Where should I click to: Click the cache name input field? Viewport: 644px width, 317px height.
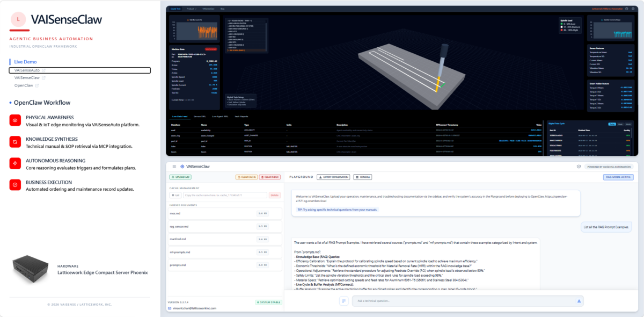pyautogui.click(x=225, y=195)
